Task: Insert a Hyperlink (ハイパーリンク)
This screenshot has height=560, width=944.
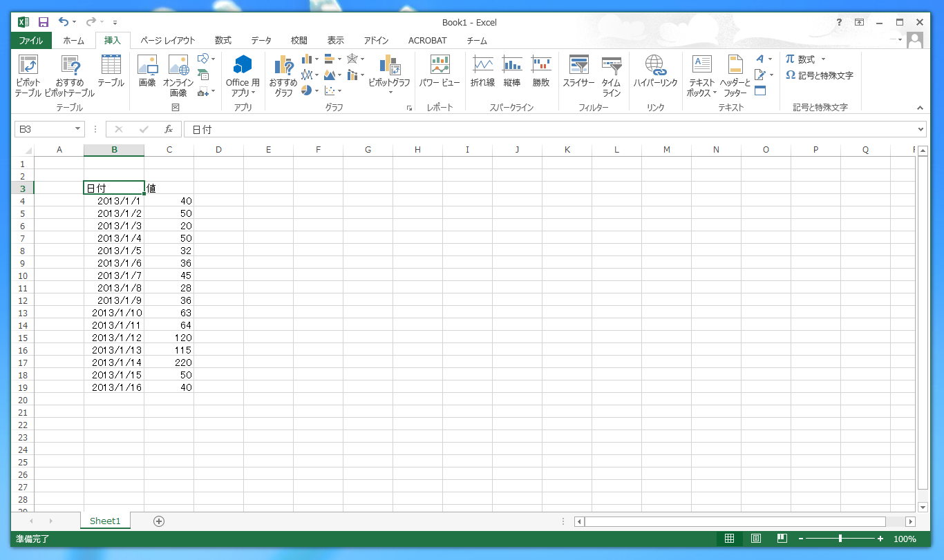Action: pos(655,71)
